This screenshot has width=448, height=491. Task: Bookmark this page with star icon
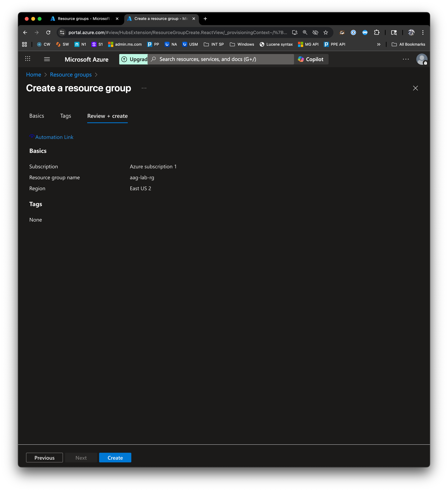326,32
